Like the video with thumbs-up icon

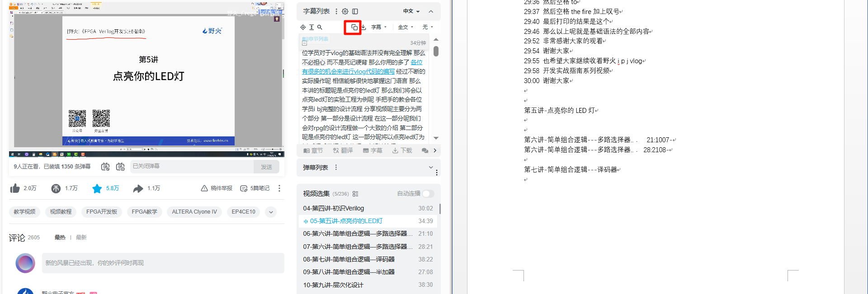point(15,188)
